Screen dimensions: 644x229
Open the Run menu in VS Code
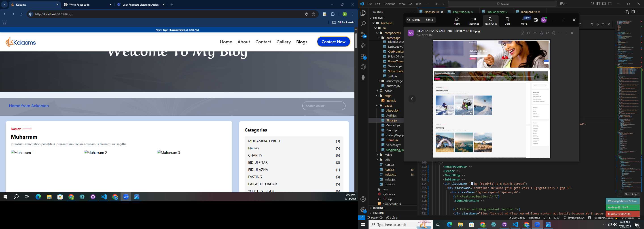click(419, 4)
